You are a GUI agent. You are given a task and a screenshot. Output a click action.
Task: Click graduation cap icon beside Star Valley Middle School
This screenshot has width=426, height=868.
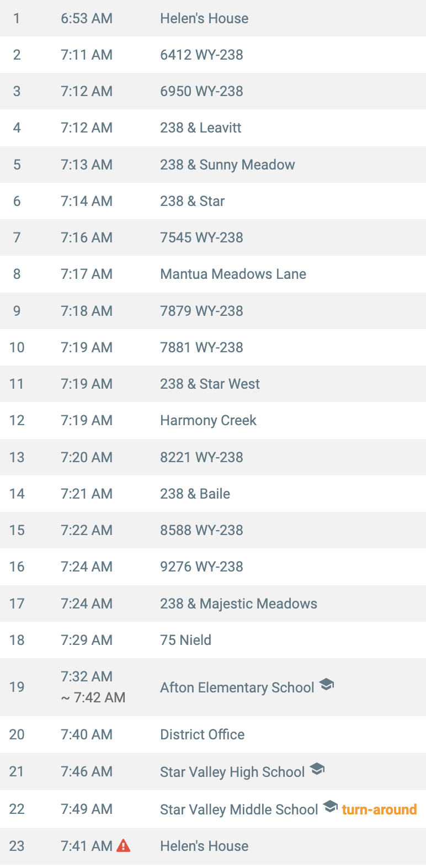(x=330, y=807)
